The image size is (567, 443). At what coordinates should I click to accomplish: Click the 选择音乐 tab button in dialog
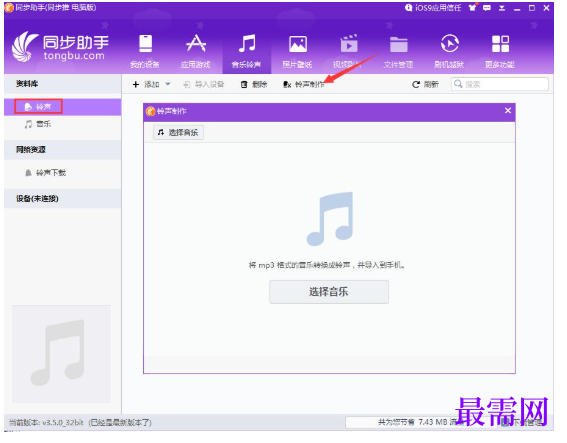coord(178,133)
